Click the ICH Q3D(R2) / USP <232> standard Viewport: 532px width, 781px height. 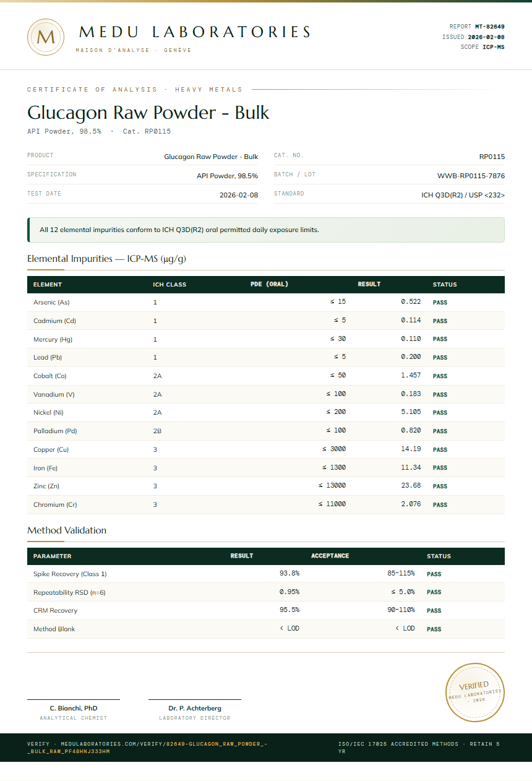point(463,195)
